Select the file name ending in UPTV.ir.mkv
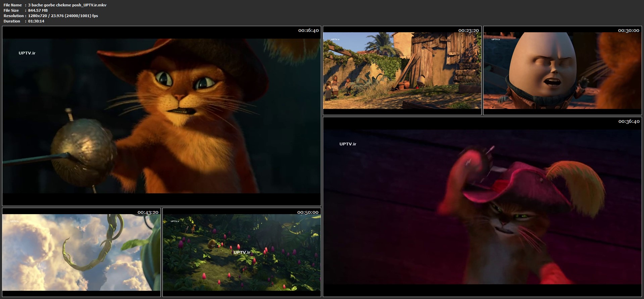Viewport: 644px width, 299px height. click(x=67, y=5)
